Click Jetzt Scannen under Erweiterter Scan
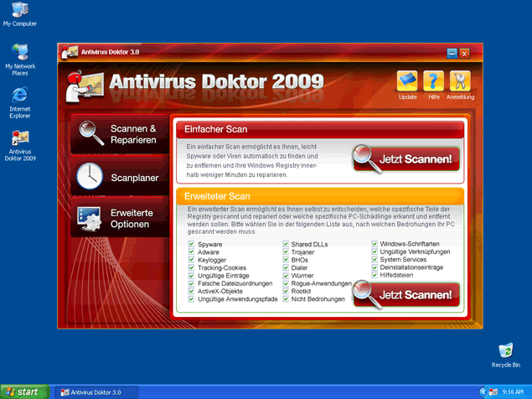This screenshot has width=532, height=399. [x=406, y=295]
